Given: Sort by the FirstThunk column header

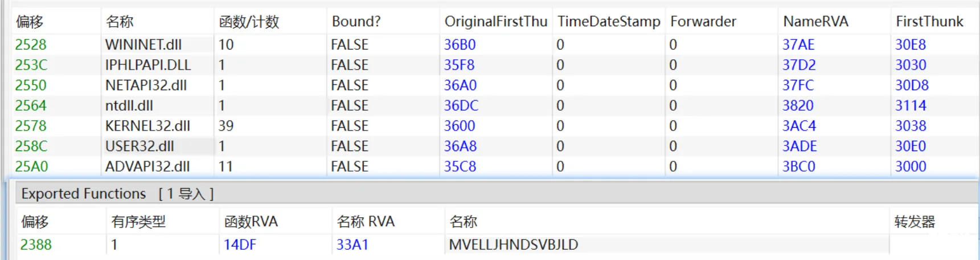Looking at the screenshot, I should 929,22.
